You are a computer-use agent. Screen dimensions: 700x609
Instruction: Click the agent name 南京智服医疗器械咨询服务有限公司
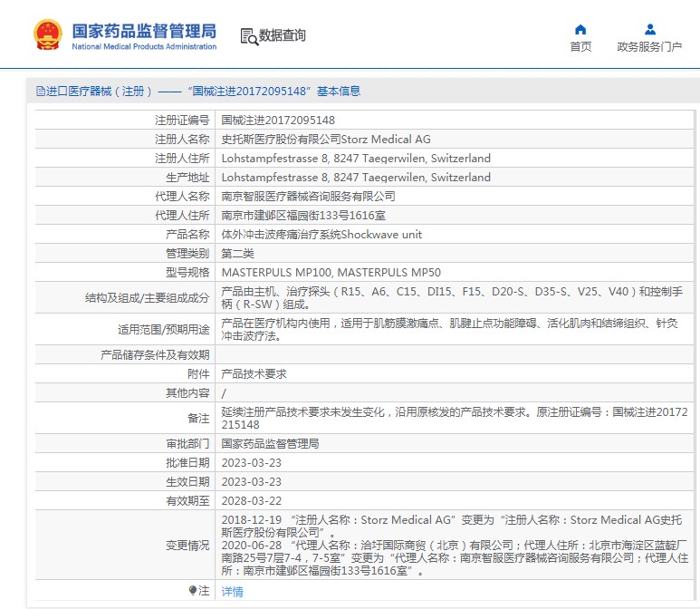pos(308,196)
